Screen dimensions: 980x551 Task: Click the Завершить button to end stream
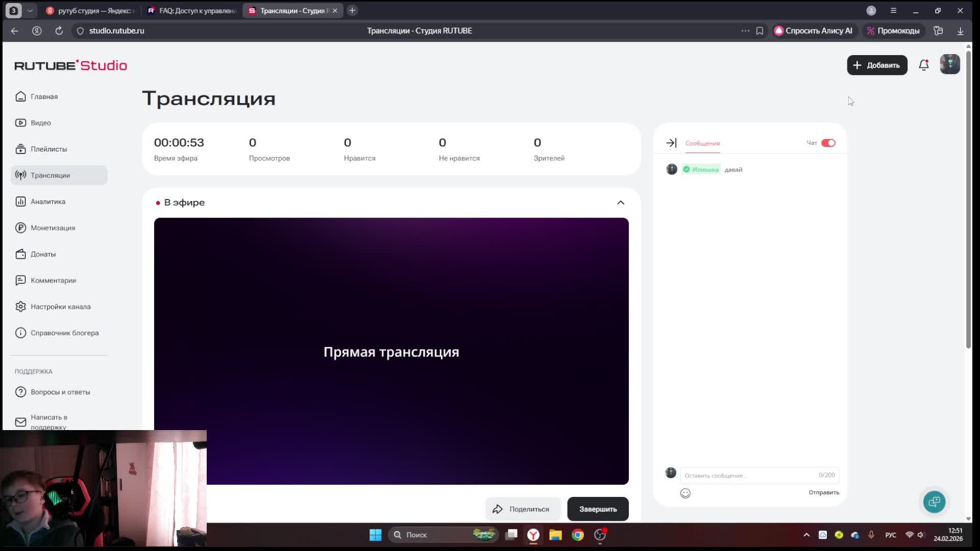[598, 509]
